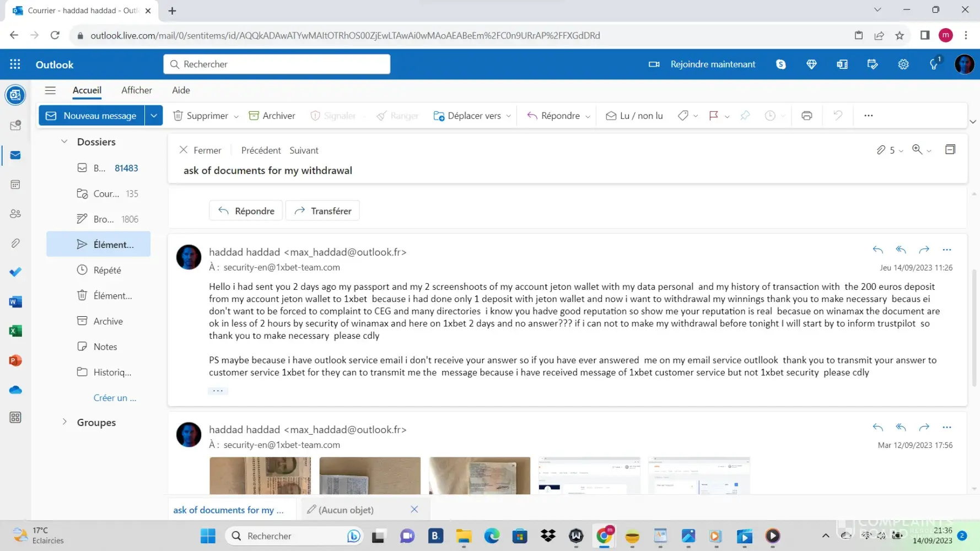Expand the Groupes section
This screenshot has width=980, height=551.
pyautogui.click(x=64, y=422)
